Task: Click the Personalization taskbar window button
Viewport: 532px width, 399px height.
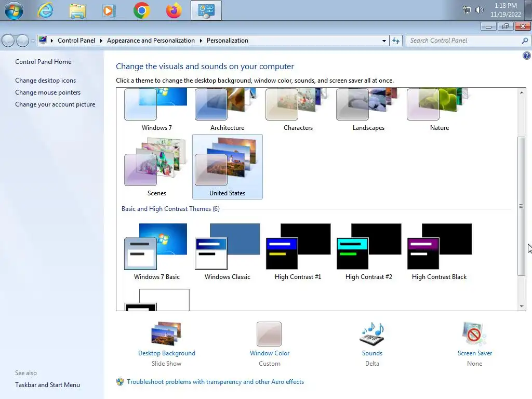Action: (x=206, y=10)
